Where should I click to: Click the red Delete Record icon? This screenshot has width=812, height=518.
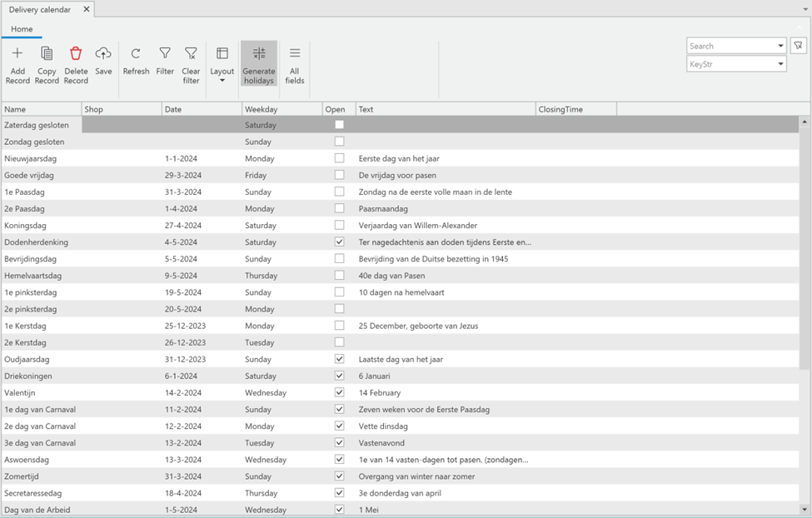click(76, 55)
